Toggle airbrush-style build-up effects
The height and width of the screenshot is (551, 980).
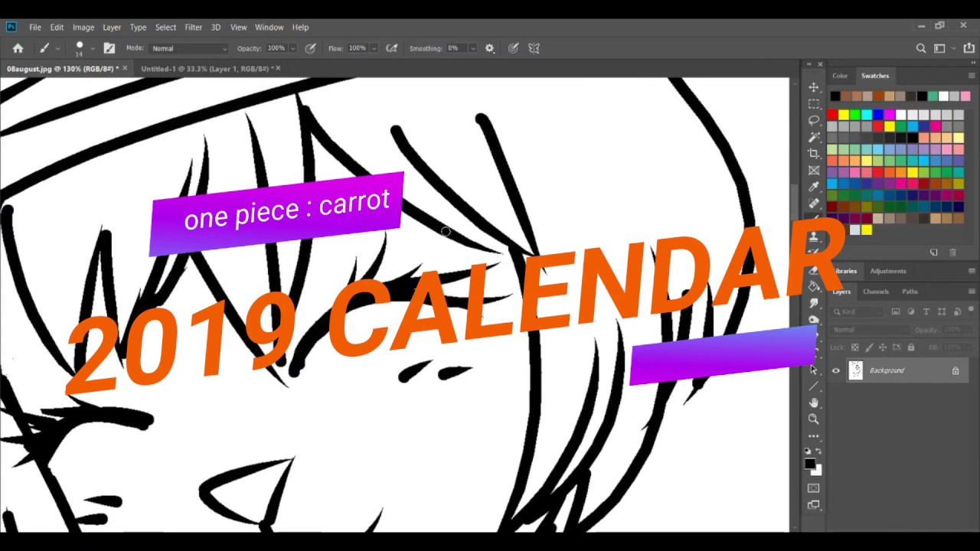click(392, 48)
